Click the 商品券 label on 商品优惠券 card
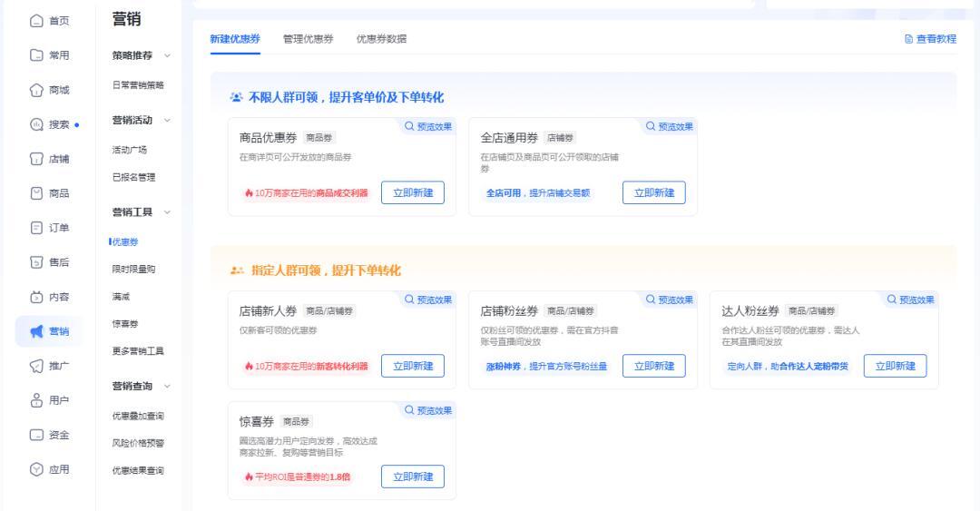The width and height of the screenshot is (980, 511). point(318,138)
